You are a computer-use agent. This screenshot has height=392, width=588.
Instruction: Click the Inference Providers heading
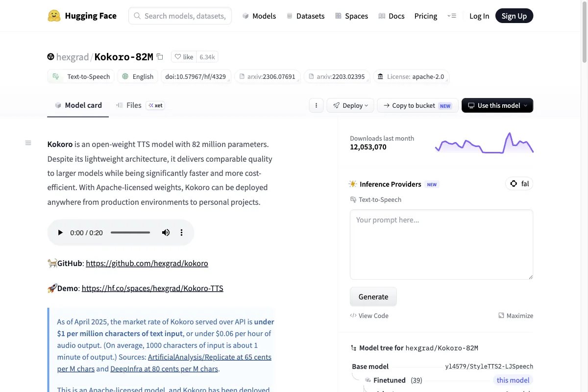click(391, 184)
